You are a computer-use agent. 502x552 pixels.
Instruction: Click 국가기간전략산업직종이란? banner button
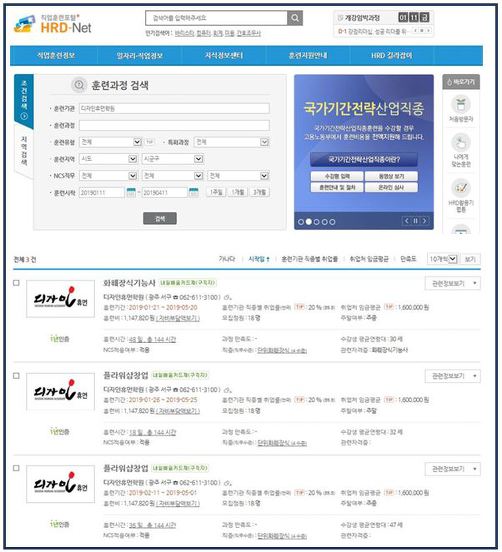point(364,159)
